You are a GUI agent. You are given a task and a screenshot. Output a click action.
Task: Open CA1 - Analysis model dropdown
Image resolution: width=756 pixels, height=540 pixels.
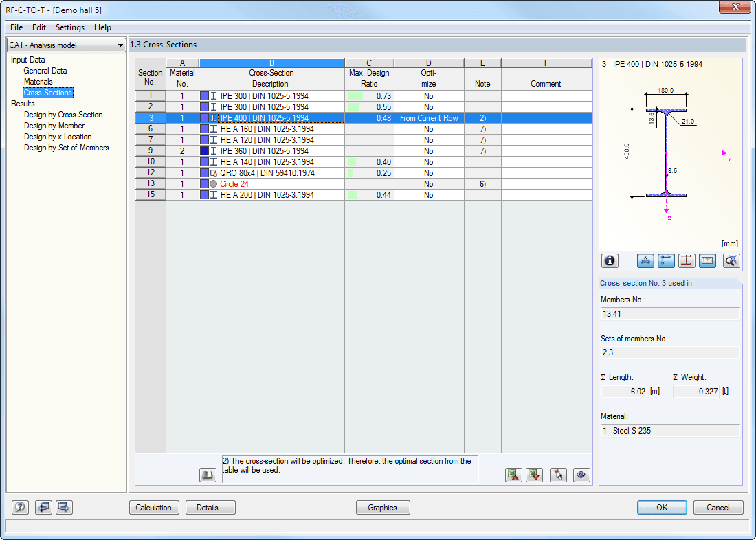[67, 45]
